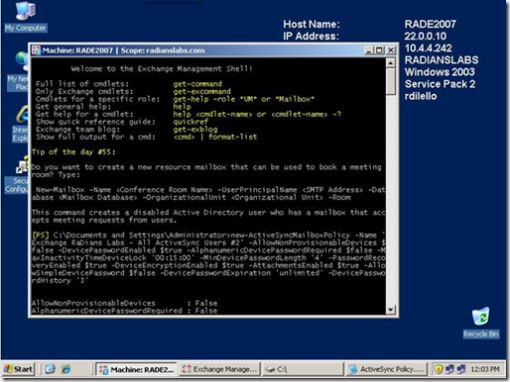Open the Security Configuration desktop icon
Screen dimensions: 510x382
click(17, 175)
